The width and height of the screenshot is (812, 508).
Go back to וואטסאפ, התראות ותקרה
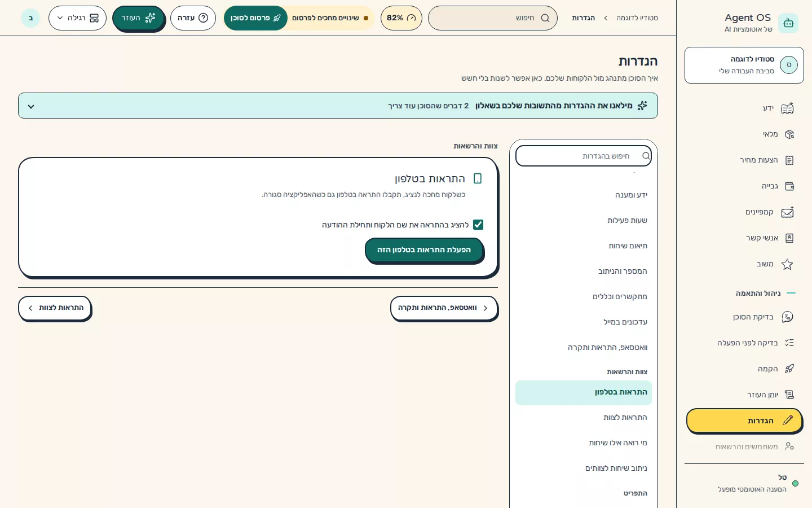444,308
